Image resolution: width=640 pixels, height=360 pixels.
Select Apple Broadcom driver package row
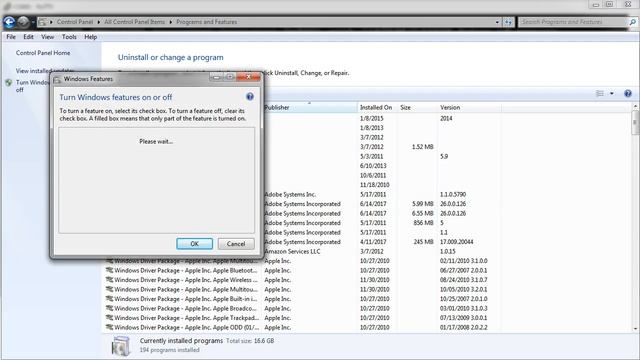coord(302,309)
